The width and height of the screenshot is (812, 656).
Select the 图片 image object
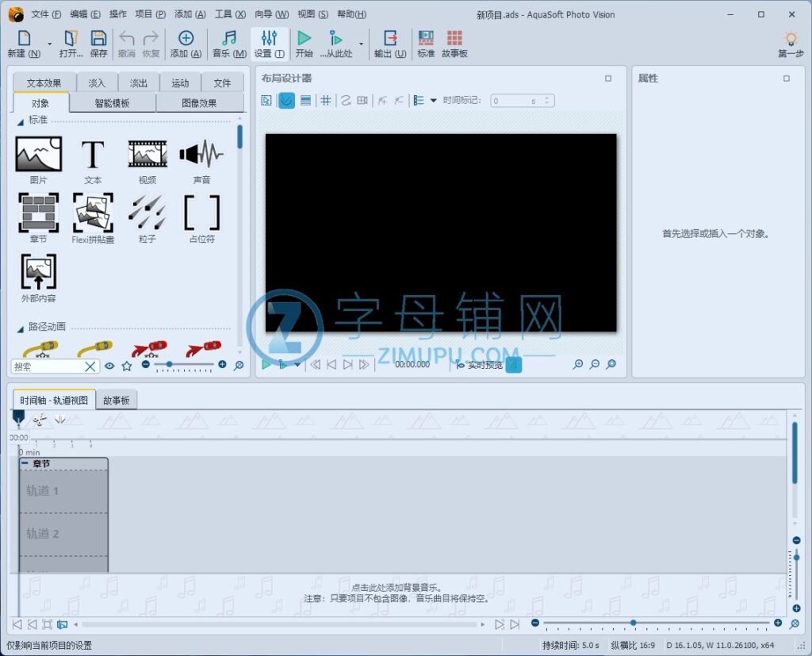[38, 160]
